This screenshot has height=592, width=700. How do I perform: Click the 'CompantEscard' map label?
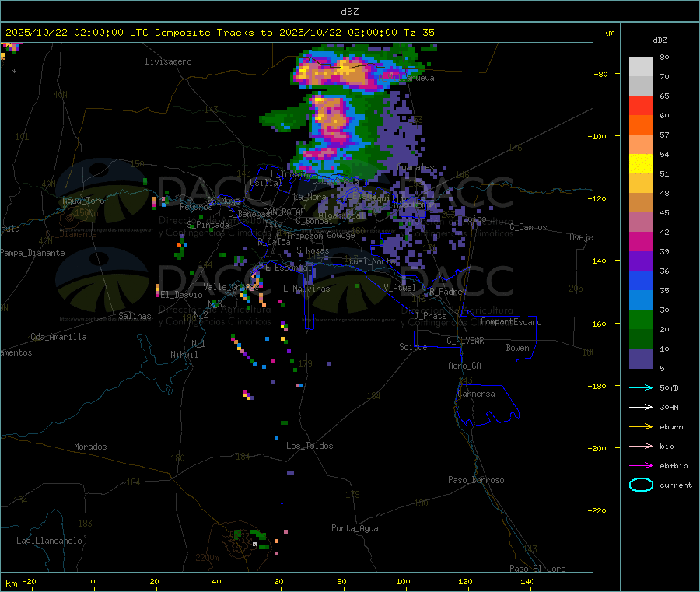(512, 322)
